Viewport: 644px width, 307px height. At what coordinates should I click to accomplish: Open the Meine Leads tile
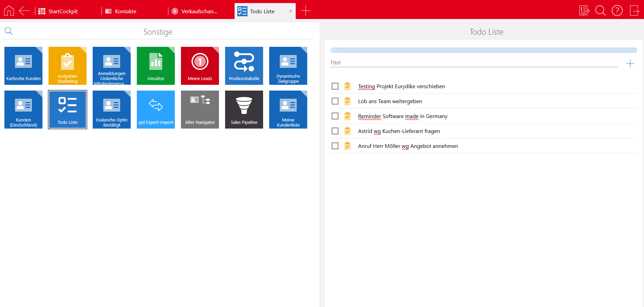click(x=200, y=66)
